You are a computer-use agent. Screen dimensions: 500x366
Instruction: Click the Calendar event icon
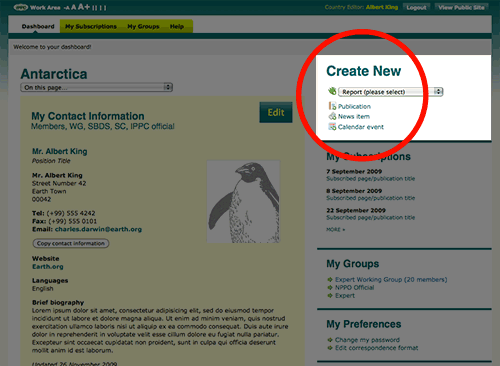[x=332, y=127]
